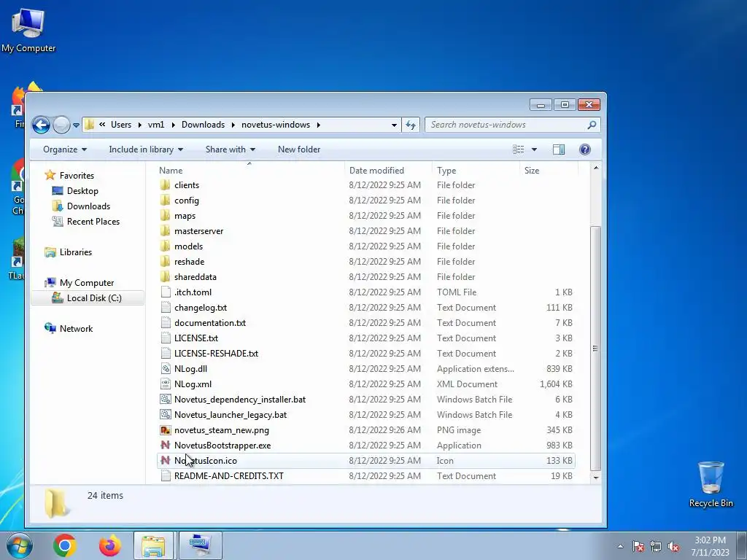Navigate to Downloads in the breadcrumb
This screenshot has width=747, height=560.
click(203, 125)
